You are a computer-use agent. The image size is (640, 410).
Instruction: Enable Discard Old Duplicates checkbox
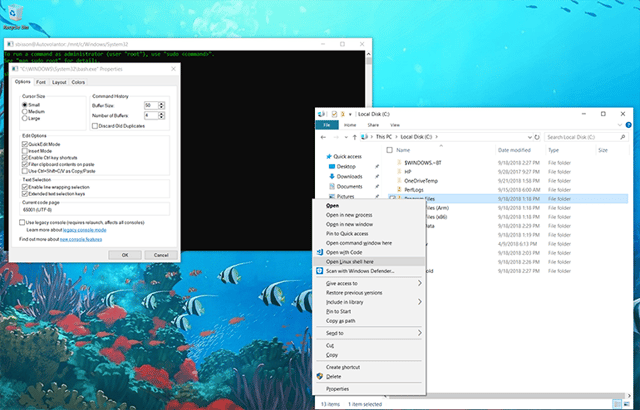(95, 126)
